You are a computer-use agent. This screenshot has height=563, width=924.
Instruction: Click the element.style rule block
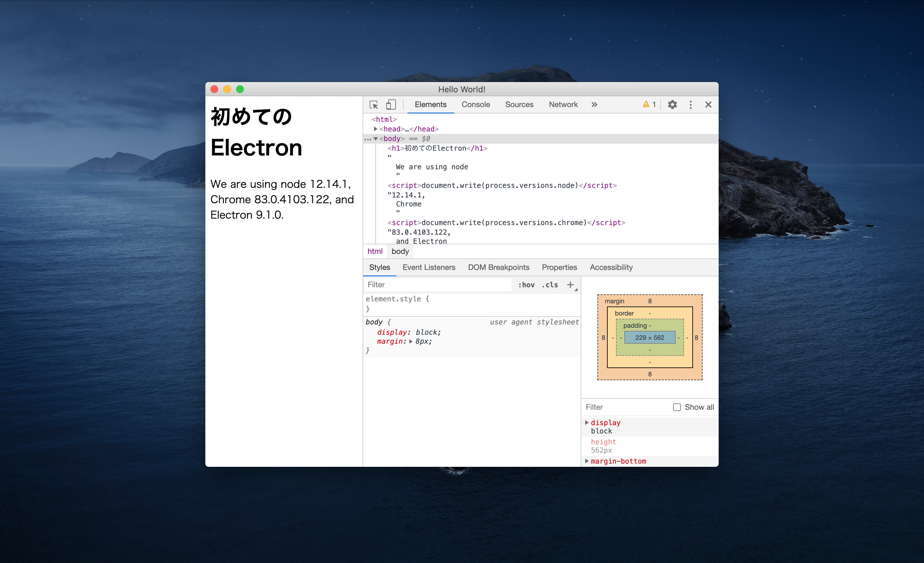(x=472, y=304)
